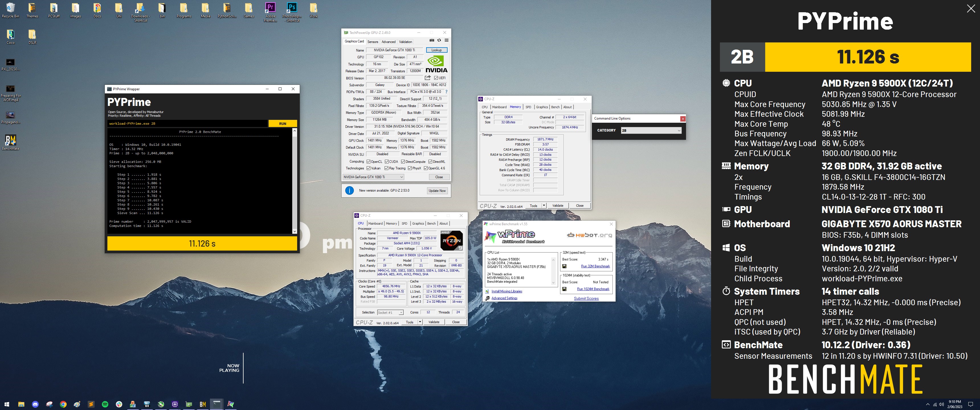The width and height of the screenshot is (980, 410).
Task: Click the Install Missing Libraries page icon
Action: pyautogui.click(x=487, y=291)
